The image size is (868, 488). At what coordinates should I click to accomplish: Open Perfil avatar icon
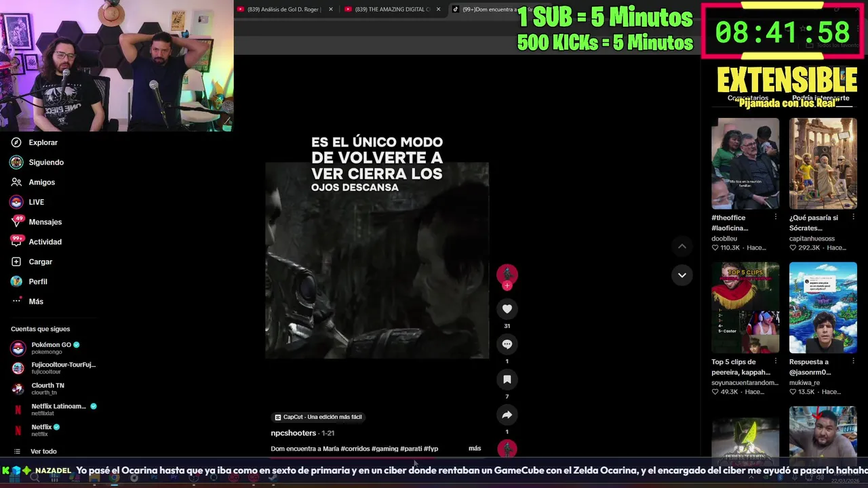click(x=16, y=281)
